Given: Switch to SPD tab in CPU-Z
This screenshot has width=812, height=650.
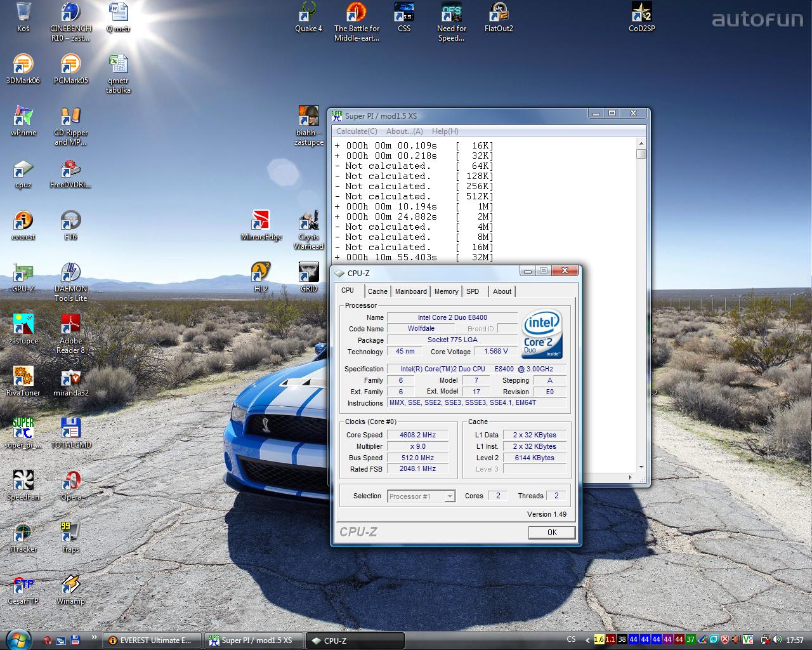Looking at the screenshot, I should (473, 291).
